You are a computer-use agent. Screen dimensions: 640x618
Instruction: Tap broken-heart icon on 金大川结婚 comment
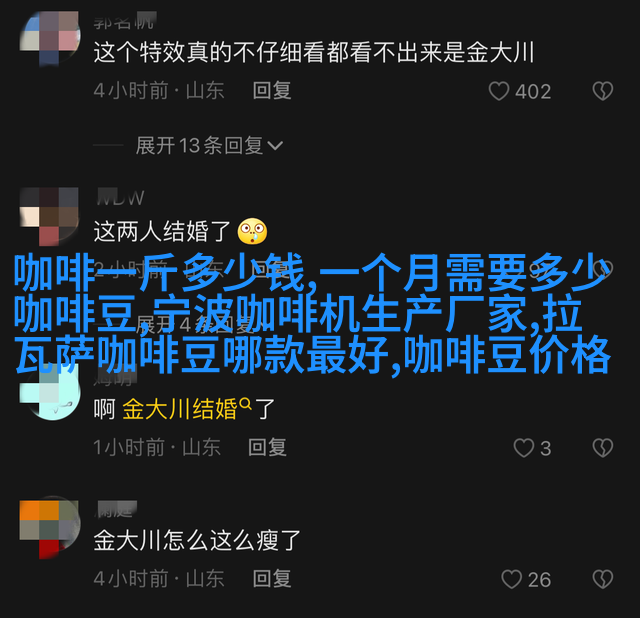coord(602,448)
